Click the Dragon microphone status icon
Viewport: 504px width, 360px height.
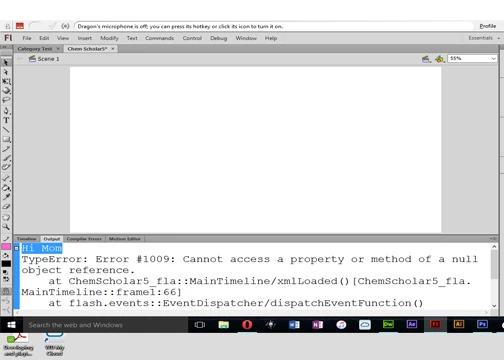(65, 26)
